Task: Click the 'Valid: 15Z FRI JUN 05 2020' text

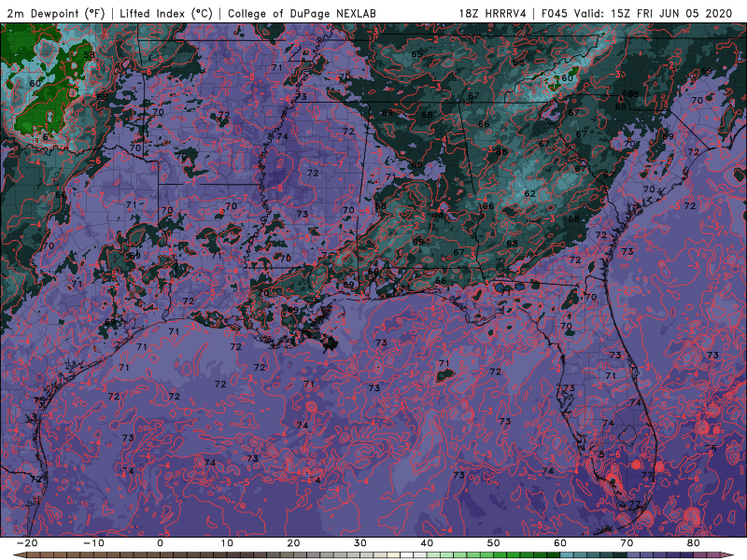Action: tap(653, 14)
